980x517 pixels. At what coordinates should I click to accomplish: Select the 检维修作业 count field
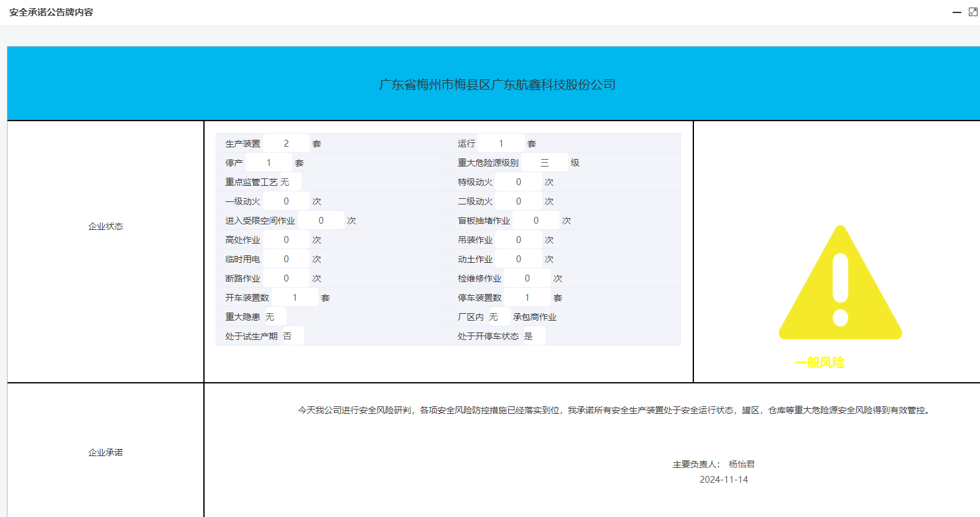tap(527, 278)
